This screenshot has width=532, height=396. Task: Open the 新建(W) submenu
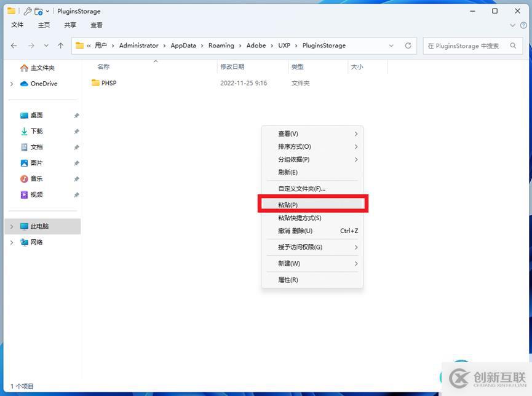click(312, 263)
